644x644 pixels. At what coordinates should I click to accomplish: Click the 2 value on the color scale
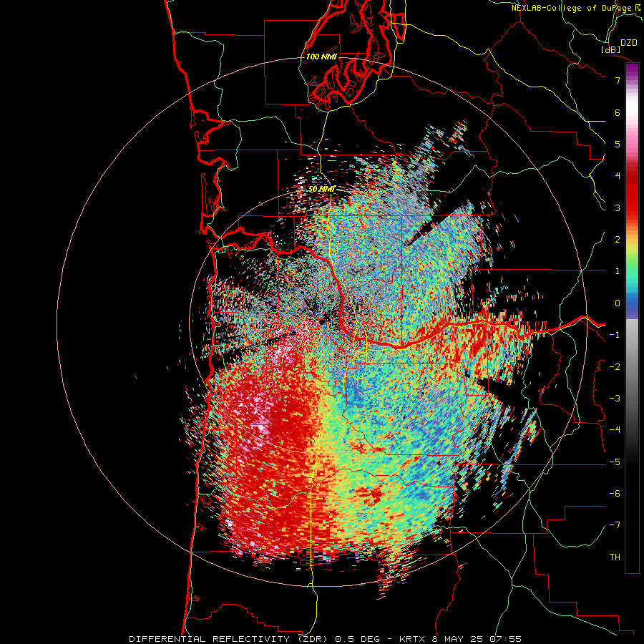[618, 240]
